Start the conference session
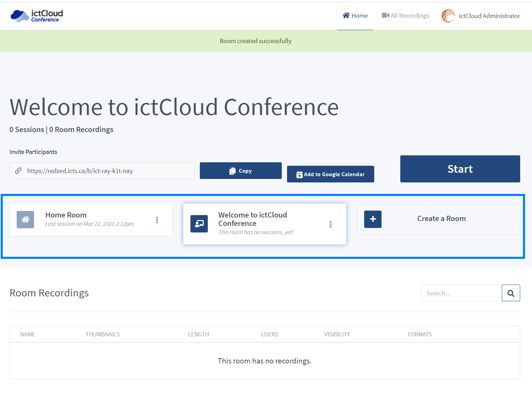Viewport: 532px width, 401px height. [x=460, y=169]
